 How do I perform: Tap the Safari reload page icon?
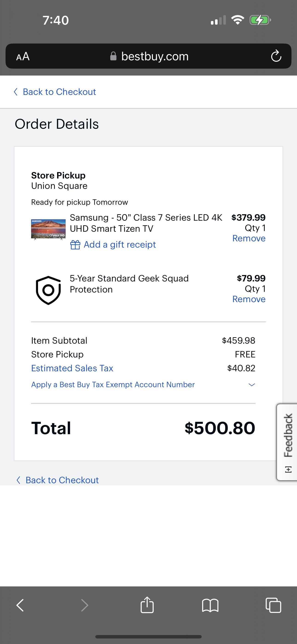click(276, 56)
